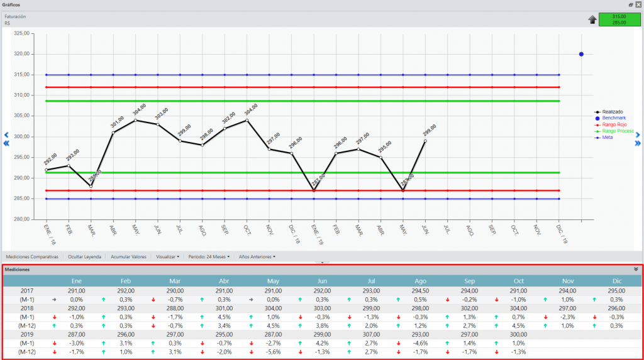Select Mediciones Comparativas option
Viewport: 644px width, 360px height.
(32, 256)
